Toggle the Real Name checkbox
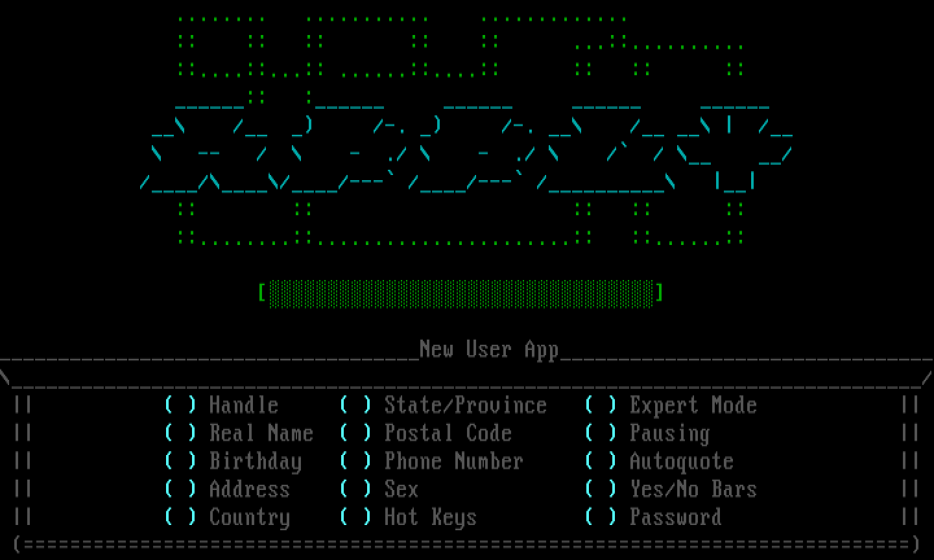The height and width of the screenshot is (560, 934). [x=180, y=433]
